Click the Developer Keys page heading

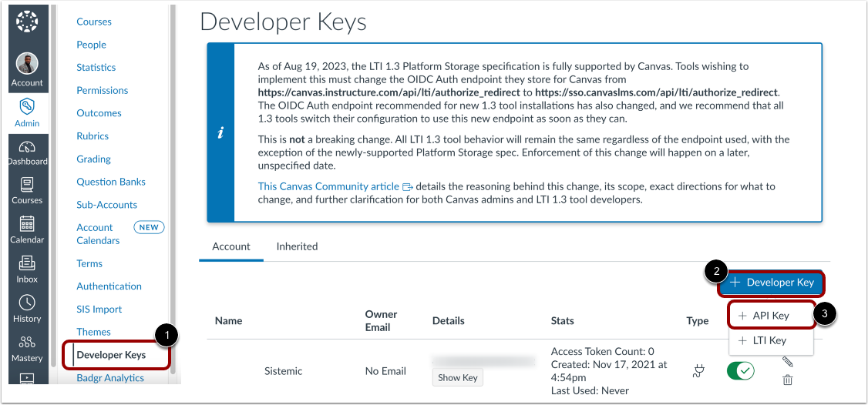tap(284, 22)
